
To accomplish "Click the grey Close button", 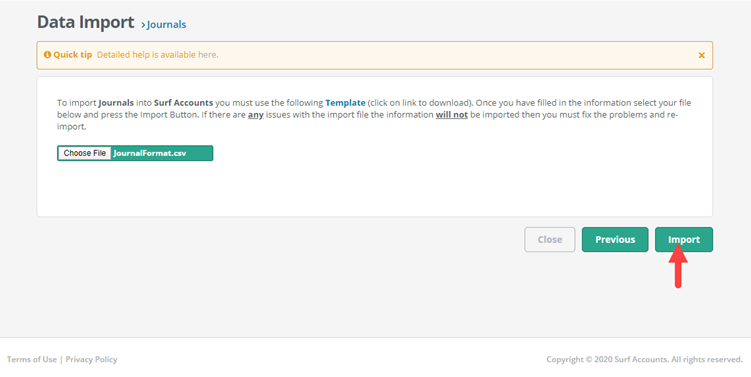I will coord(549,240).
